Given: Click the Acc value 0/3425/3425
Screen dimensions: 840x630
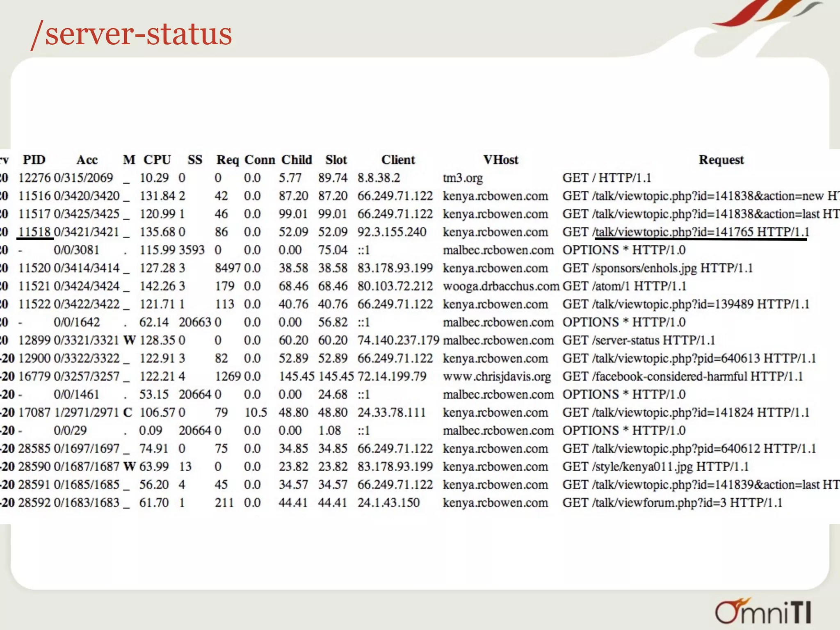Looking at the screenshot, I should pyautogui.click(x=87, y=214).
